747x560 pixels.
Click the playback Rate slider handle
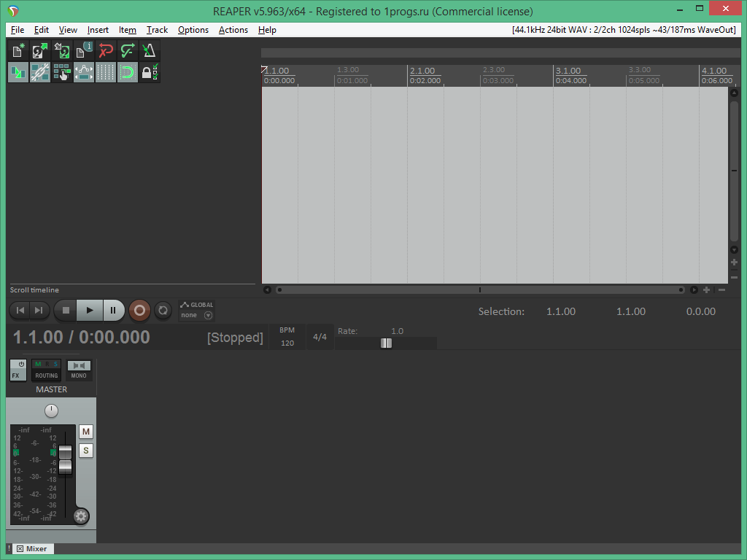(386, 343)
